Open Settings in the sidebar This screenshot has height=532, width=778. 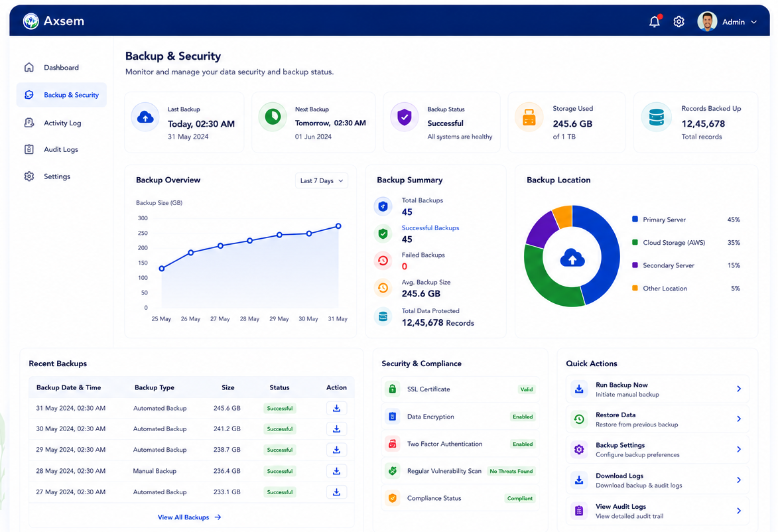(62, 176)
